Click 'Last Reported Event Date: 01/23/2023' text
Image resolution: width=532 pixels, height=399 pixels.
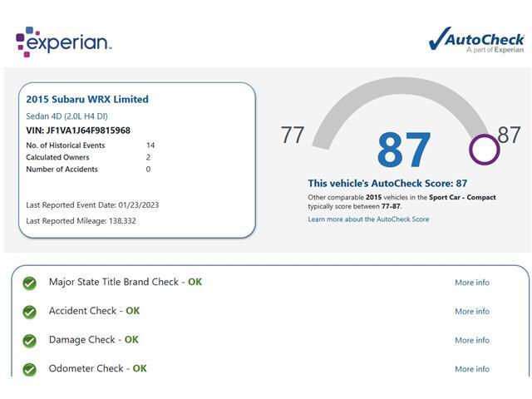[x=92, y=205]
